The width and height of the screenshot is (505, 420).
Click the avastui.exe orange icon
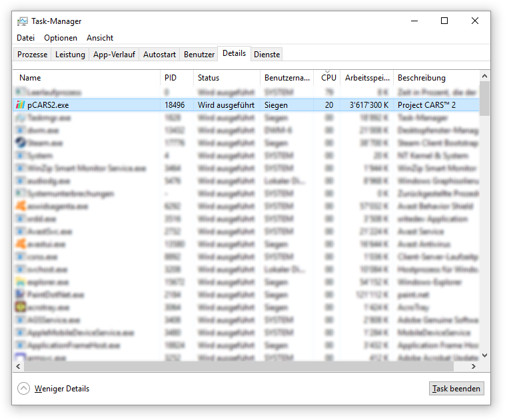click(20, 244)
